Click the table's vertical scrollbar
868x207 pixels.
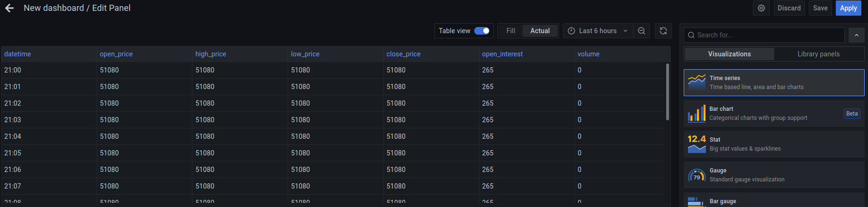click(668, 92)
